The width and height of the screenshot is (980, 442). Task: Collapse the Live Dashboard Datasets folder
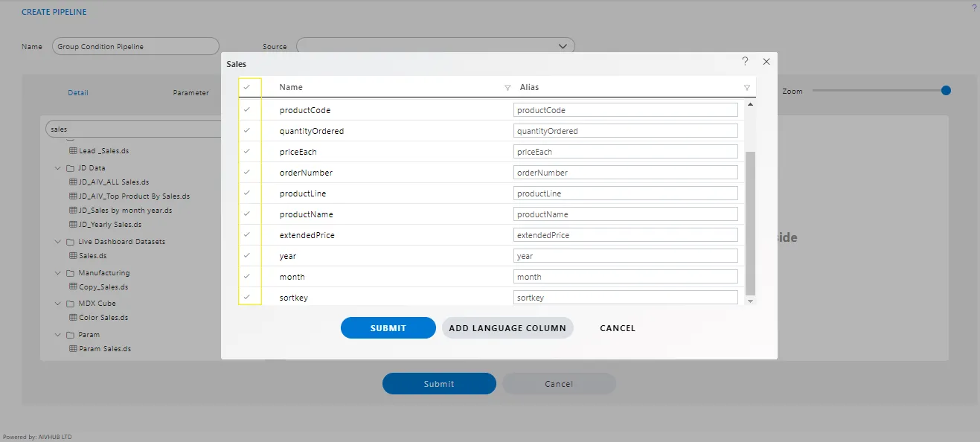click(x=58, y=242)
